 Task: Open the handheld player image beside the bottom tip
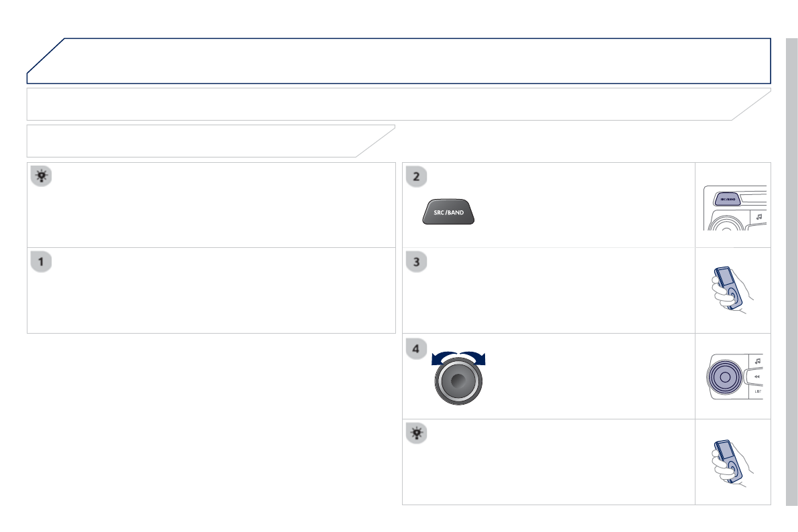[729, 462]
